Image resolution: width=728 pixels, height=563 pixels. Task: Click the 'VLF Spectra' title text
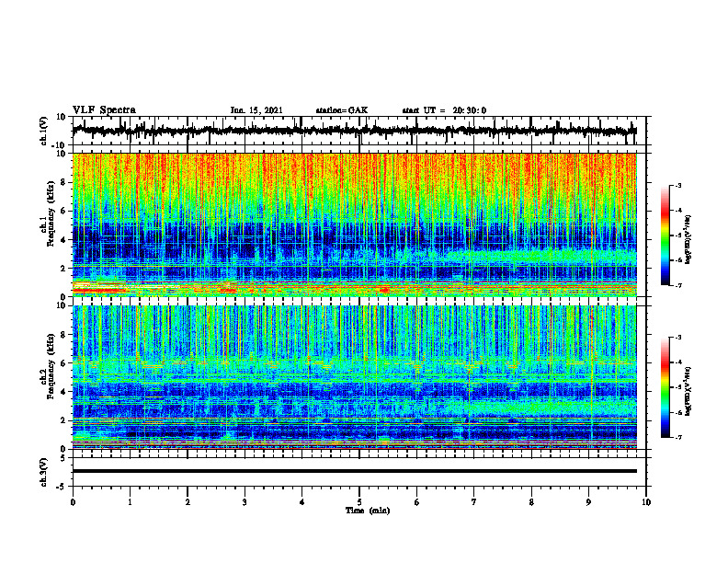coord(104,110)
